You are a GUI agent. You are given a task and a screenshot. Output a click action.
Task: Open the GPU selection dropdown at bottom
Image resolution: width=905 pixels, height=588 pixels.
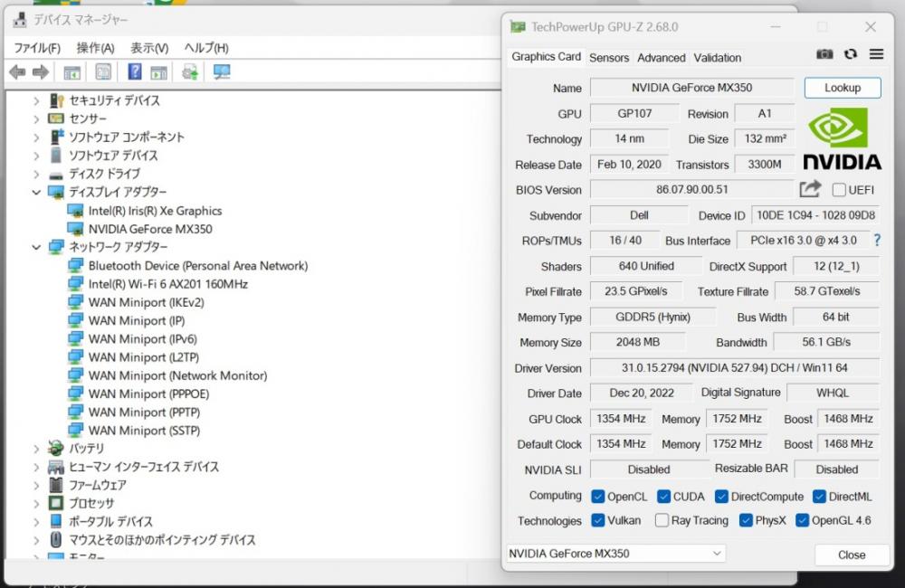615,554
